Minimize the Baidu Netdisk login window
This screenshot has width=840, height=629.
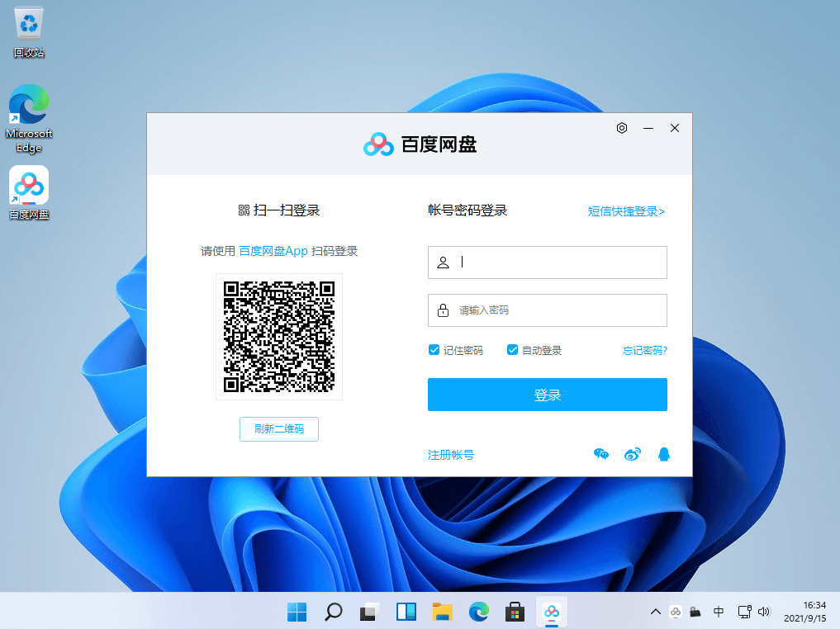(x=648, y=128)
